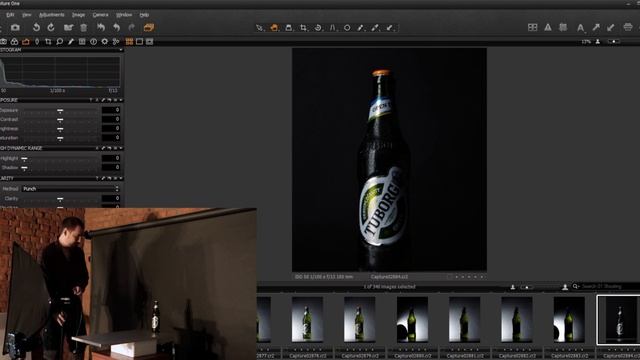The width and height of the screenshot is (640, 360).
Task: Open the Image menu
Action: click(x=78, y=15)
